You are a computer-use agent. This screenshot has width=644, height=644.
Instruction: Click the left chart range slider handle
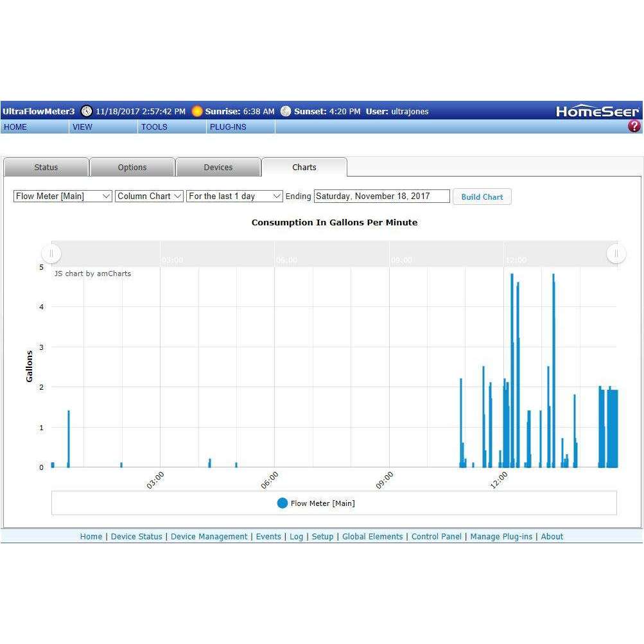[x=51, y=254]
